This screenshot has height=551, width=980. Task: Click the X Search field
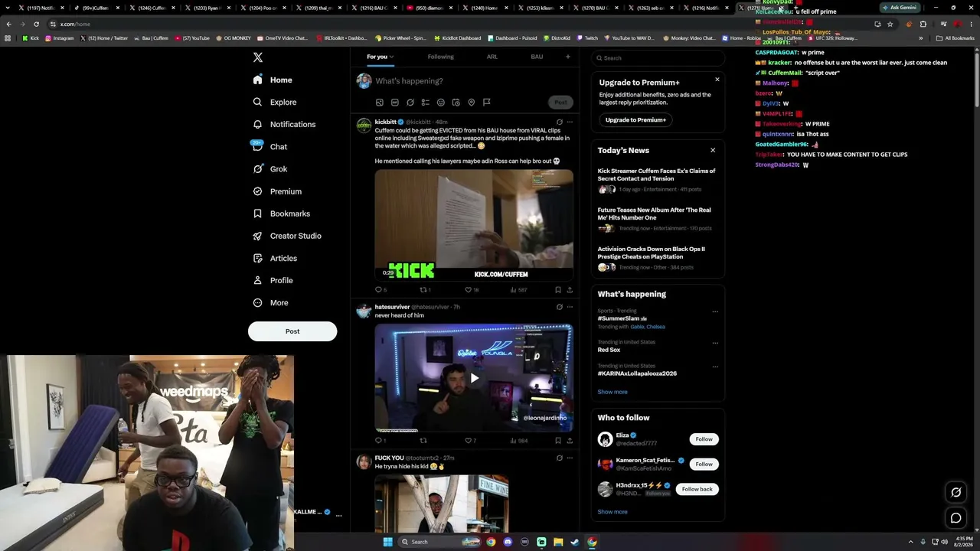pos(658,58)
